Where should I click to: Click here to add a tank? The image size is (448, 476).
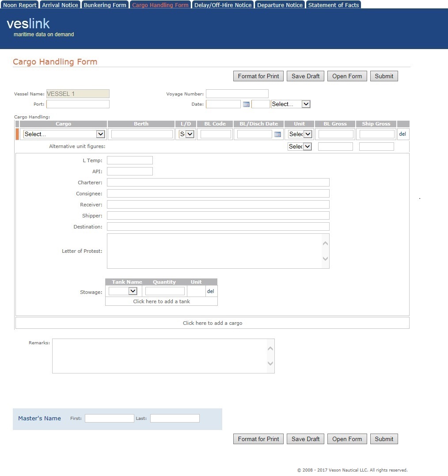pos(161,301)
